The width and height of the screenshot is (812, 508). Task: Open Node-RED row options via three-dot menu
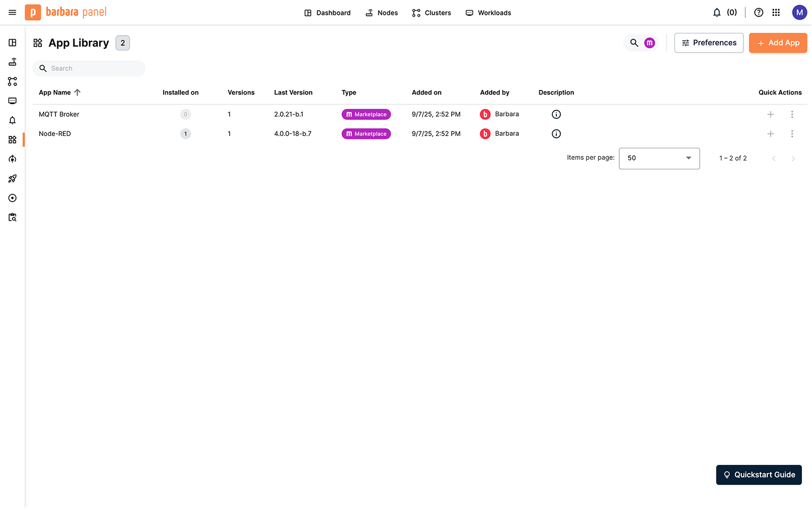(792, 134)
